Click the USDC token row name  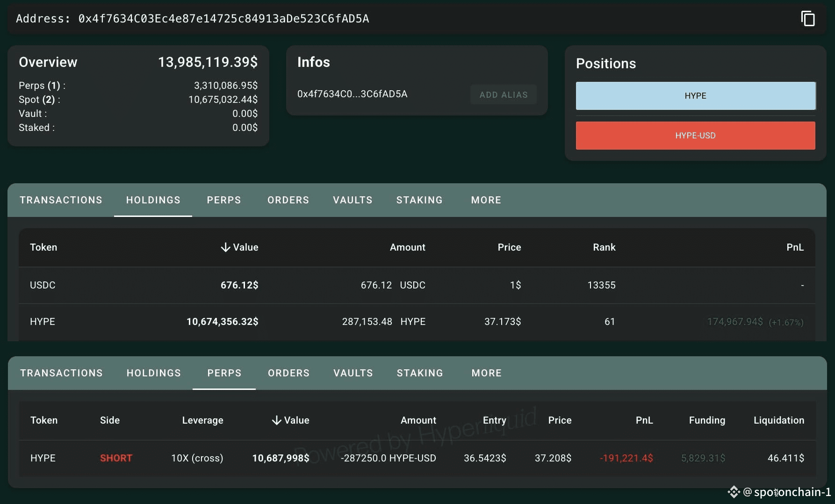click(43, 285)
